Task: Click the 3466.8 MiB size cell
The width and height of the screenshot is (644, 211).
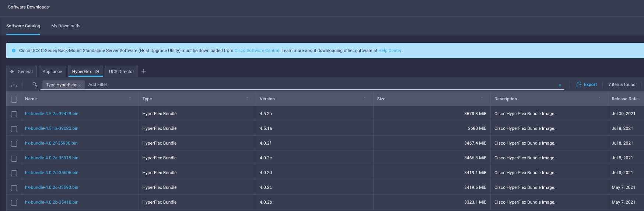Action: coord(475,158)
